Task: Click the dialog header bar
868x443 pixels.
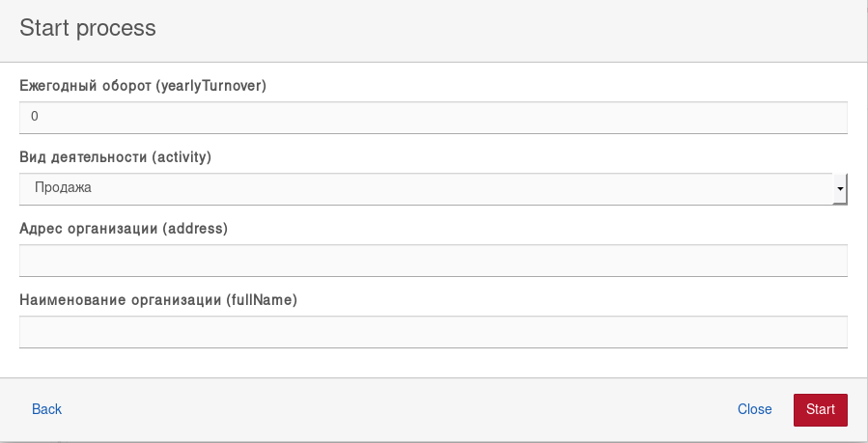Action: (483, 29)
